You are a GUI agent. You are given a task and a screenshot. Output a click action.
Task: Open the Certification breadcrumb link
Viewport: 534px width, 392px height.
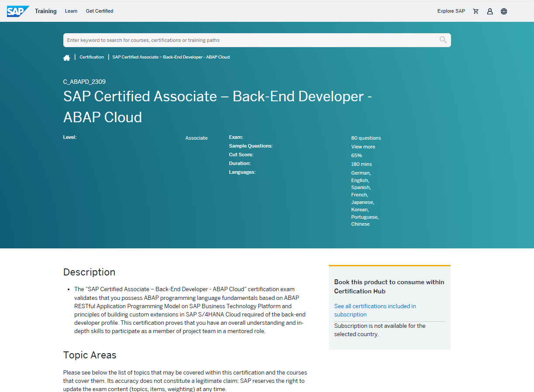[x=92, y=57]
